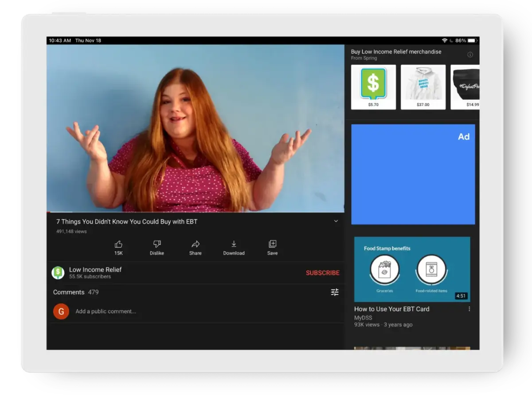Image resolution: width=532 pixels, height=401 pixels.
Task: Click the Add a public comment field
Action: pos(106,311)
